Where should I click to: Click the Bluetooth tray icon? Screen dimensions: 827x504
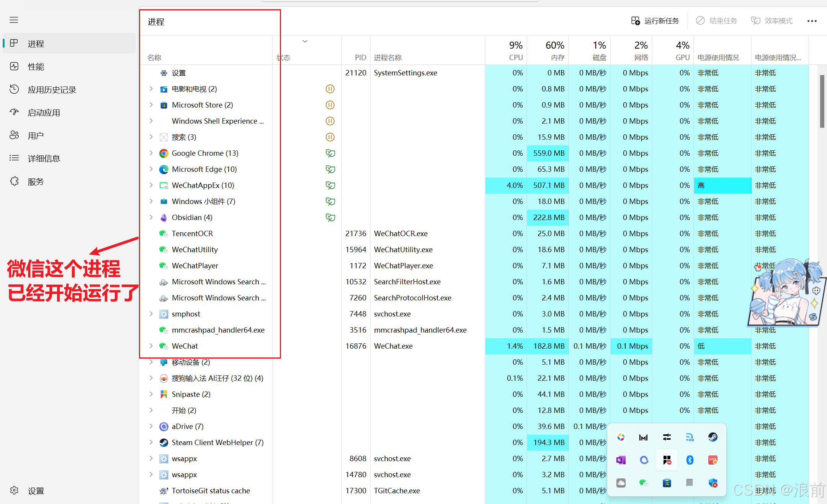(690, 460)
